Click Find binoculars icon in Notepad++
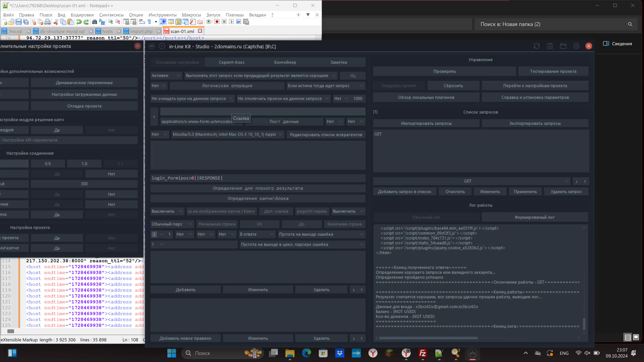Viewport: 644px width, 362px height. 94,22
